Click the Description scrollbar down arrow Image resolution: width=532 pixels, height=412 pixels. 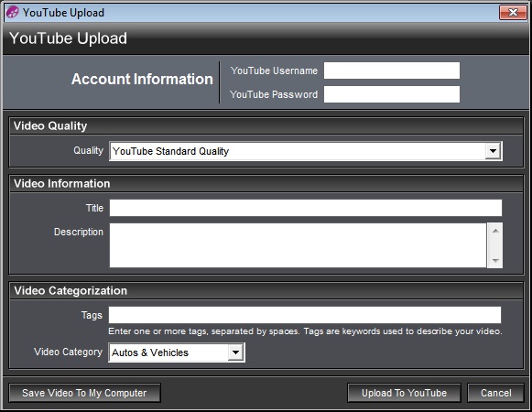[495, 260]
